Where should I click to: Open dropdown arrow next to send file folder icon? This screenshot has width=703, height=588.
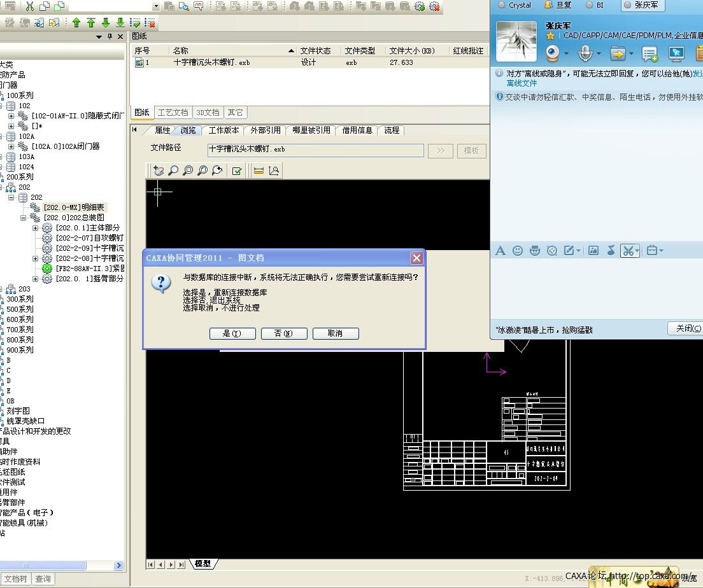(x=630, y=53)
